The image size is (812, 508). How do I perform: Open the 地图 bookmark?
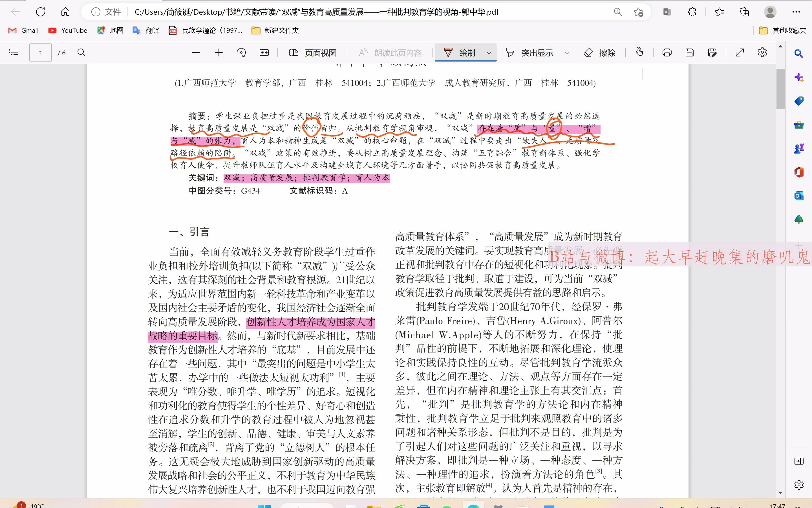[110, 30]
